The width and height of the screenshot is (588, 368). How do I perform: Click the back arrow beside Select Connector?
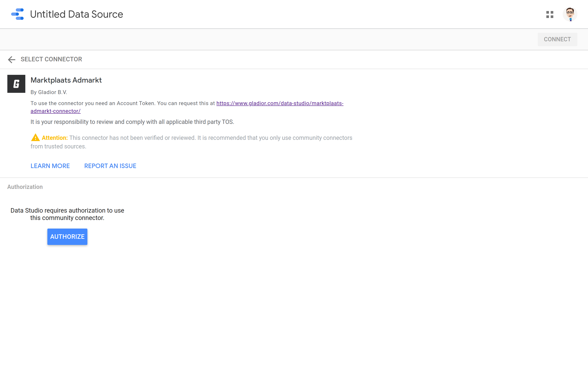click(x=11, y=59)
